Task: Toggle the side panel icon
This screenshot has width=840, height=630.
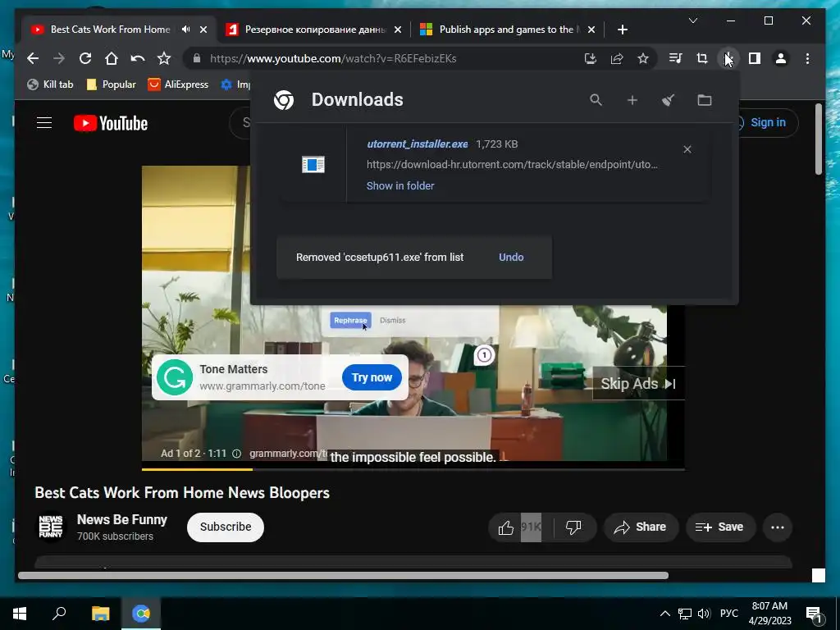Action: [x=755, y=58]
